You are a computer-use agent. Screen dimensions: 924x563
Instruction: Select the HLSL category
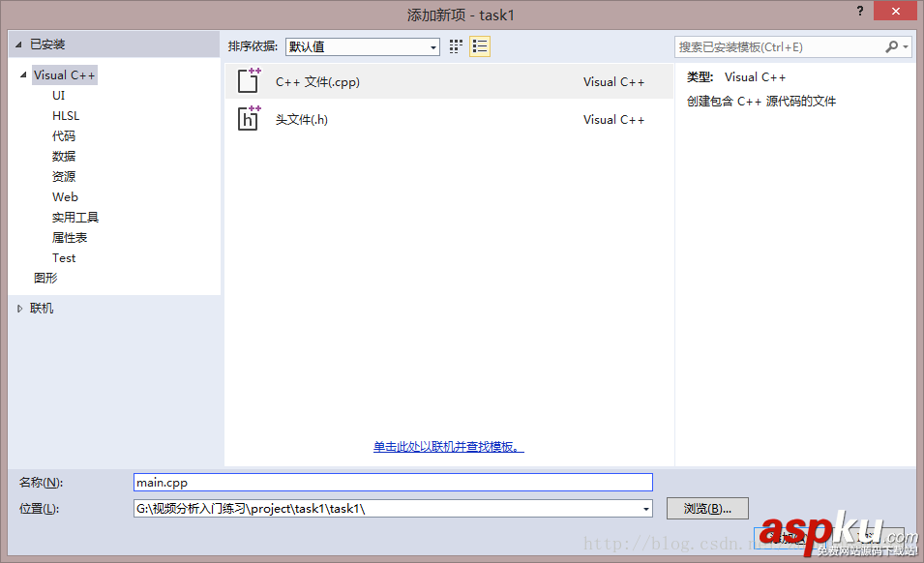coord(66,116)
